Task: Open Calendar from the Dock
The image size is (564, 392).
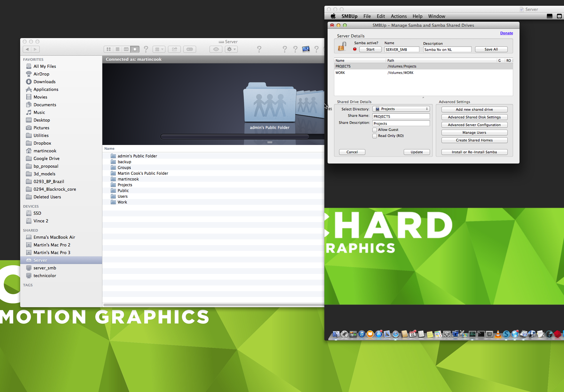Action: (x=413, y=334)
